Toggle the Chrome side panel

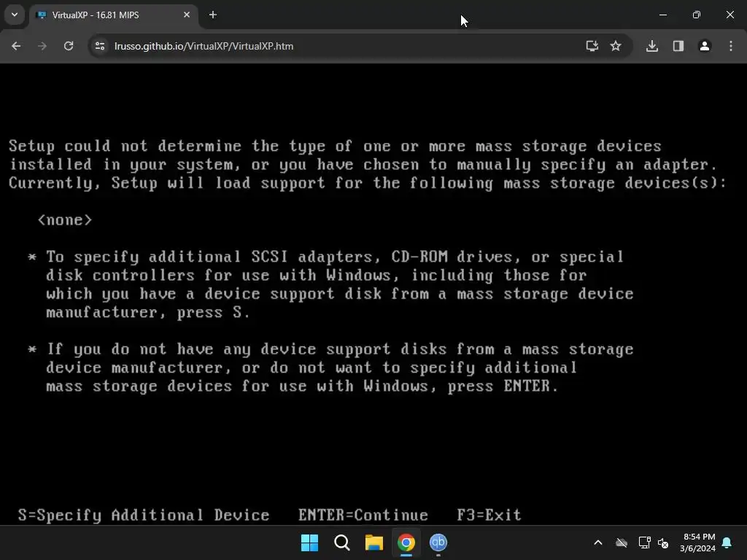[678, 46]
